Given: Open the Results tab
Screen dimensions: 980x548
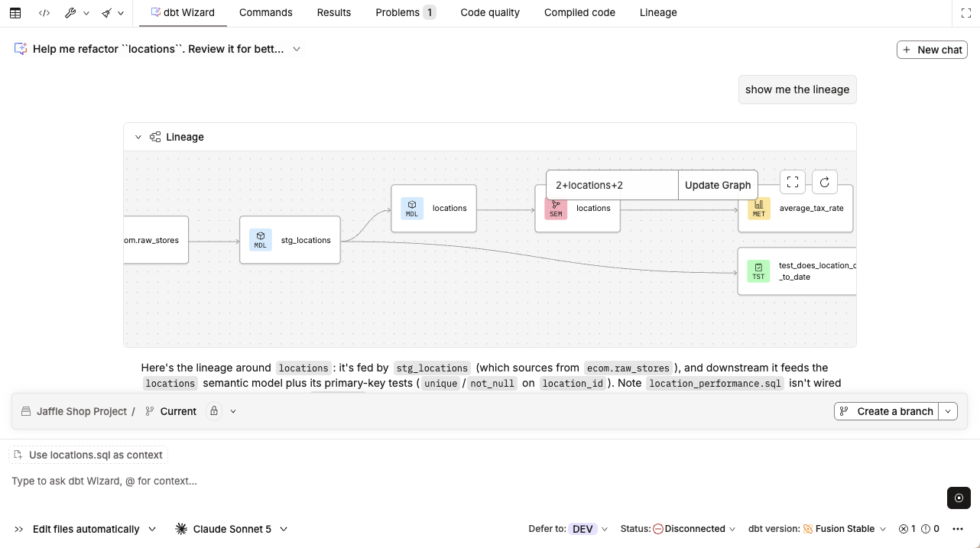Looking at the screenshot, I should click(334, 12).
